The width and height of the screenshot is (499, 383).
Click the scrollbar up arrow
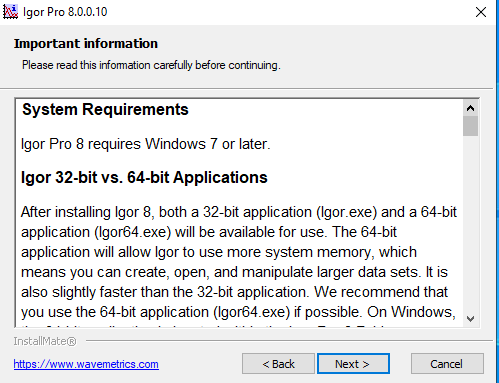pos(470,108)
